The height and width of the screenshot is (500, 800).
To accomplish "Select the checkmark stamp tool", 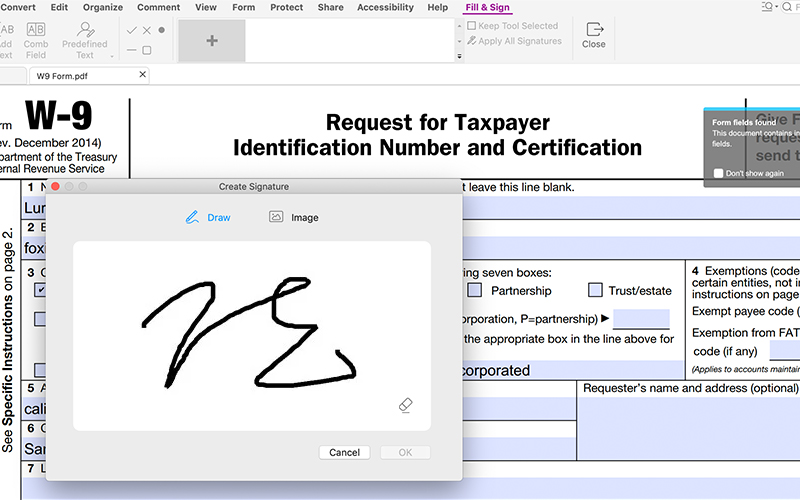I will [132, 31].
